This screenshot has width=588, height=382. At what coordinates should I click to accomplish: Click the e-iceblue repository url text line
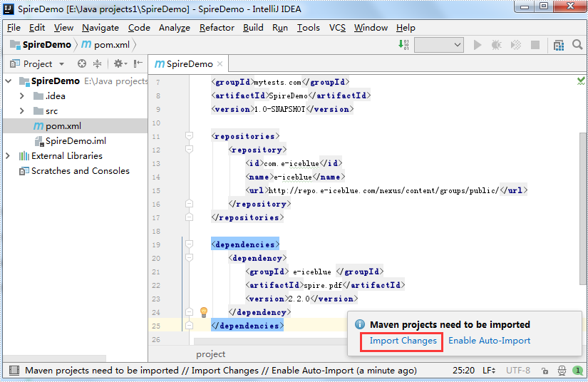(x=386, y=190)
